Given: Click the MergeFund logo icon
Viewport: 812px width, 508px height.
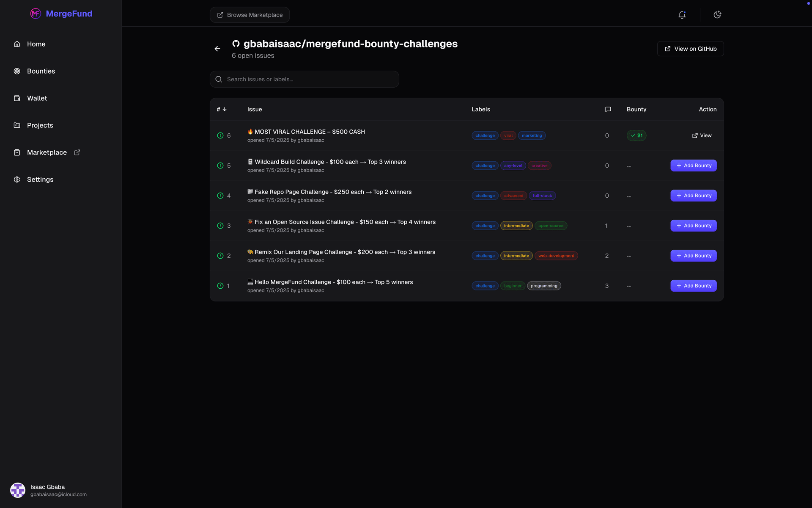Looking at the screenshot, I should [x=36, y=14].
